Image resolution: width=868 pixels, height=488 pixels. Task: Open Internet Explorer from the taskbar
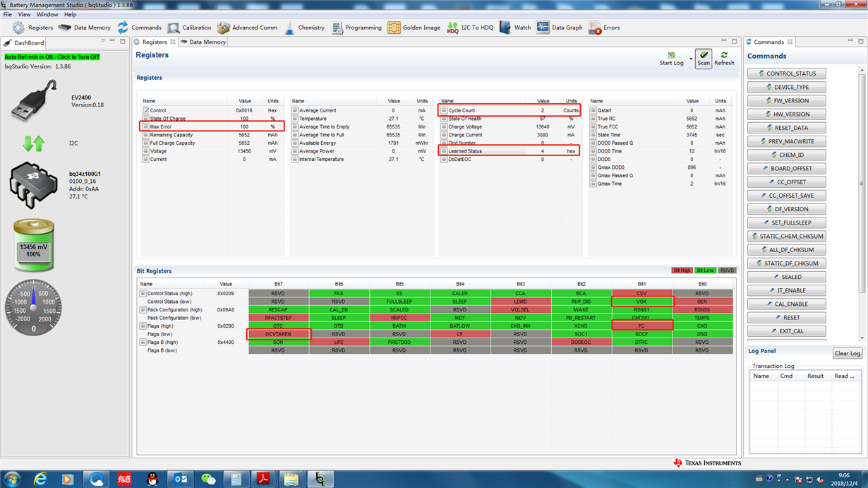(40, 479)
